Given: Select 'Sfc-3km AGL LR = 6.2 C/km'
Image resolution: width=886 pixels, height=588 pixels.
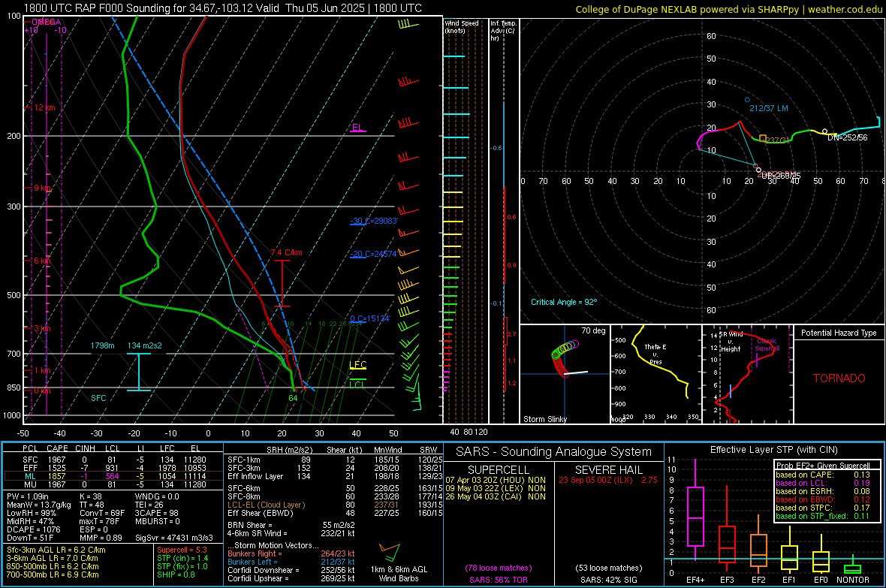Looking at the screenshot, I should tap(56, 550).
